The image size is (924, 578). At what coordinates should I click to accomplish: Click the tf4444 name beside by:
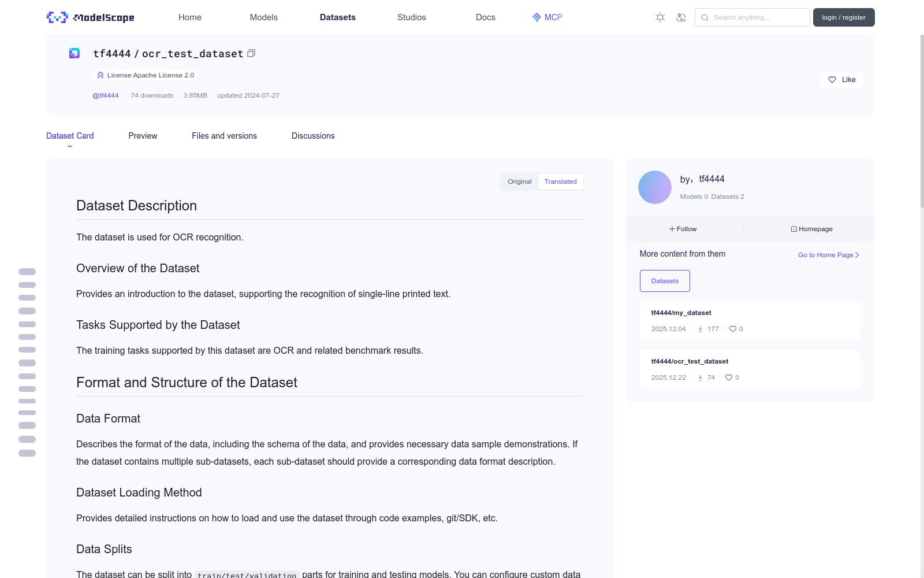point(711,179)
